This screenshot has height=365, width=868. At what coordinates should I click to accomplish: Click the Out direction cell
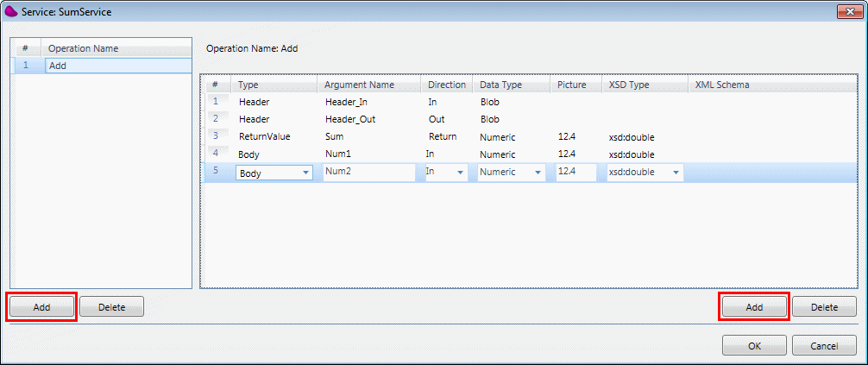pos(437,119)
